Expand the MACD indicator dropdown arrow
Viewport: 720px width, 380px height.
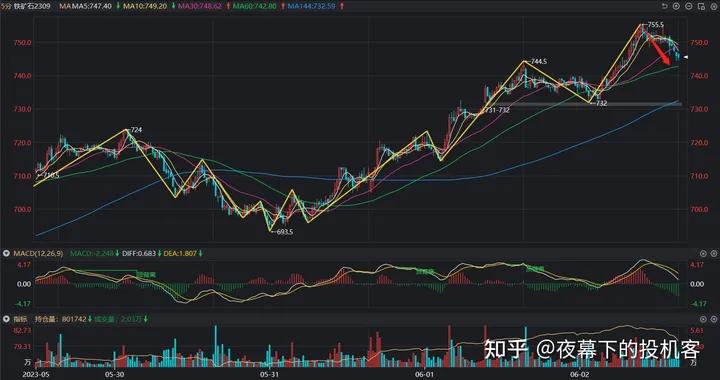point(6,253)
